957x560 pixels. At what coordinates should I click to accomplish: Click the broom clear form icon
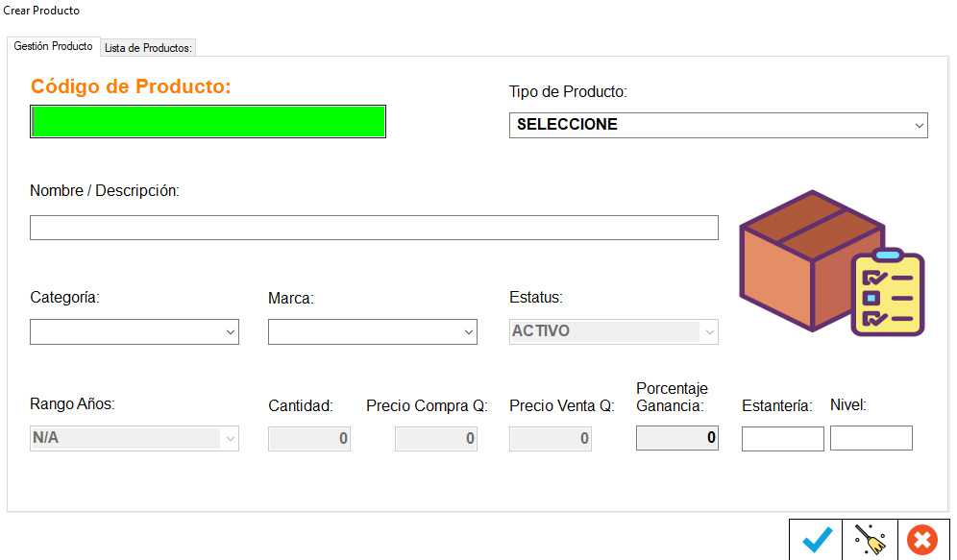pyautogui.click(x=870, y=540)
